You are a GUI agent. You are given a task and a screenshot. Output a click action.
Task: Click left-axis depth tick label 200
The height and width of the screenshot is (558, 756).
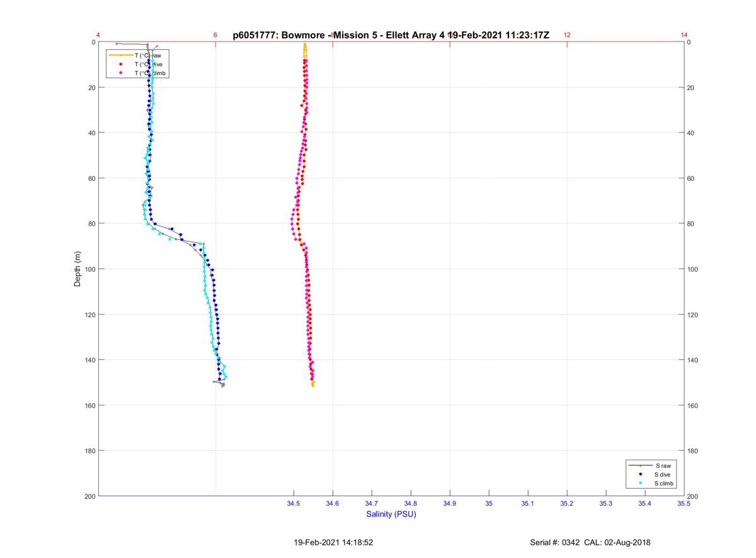pos(89,496)
